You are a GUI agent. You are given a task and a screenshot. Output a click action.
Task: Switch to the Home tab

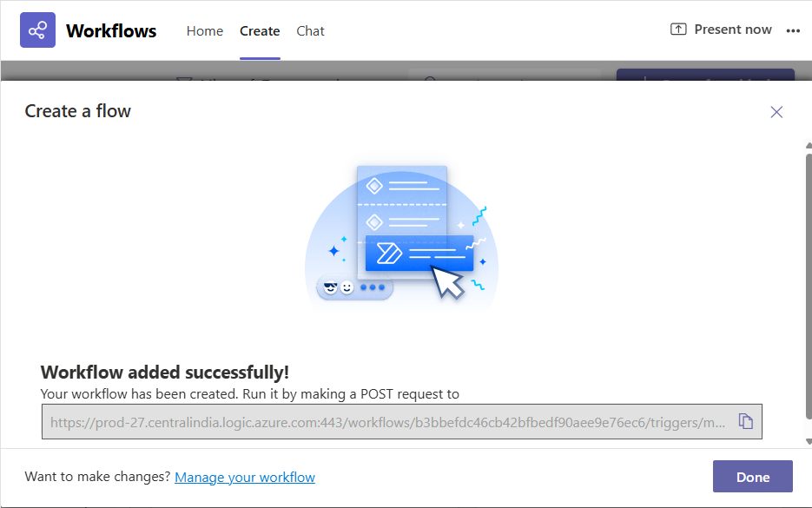(205, 31)
